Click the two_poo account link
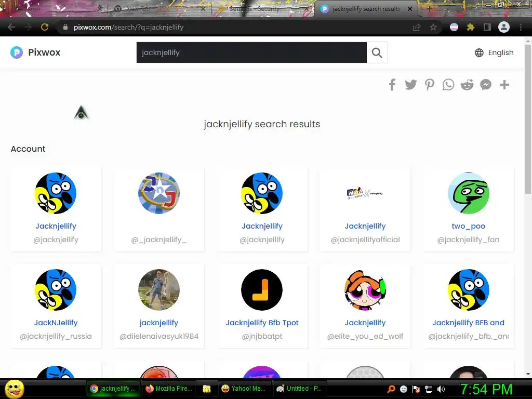 468,226
